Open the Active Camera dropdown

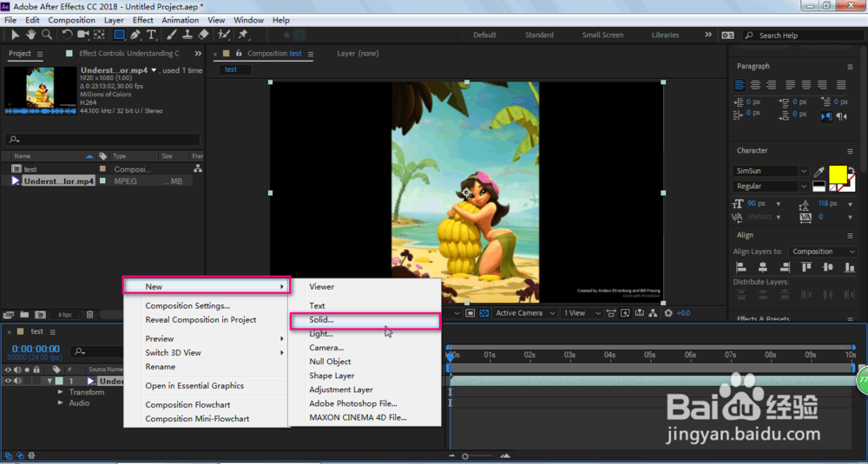[525, 313]
